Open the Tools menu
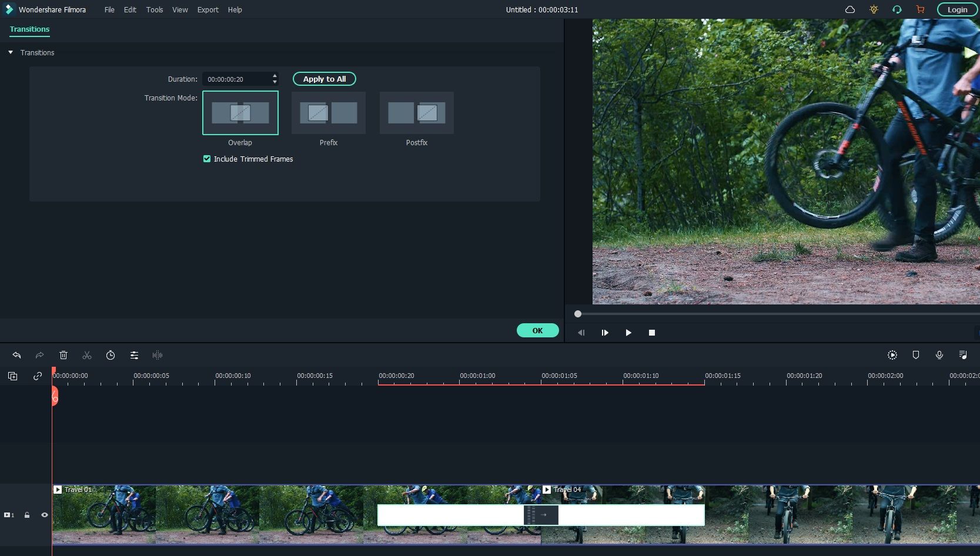980x556 pixels. (x=155, y=9)
